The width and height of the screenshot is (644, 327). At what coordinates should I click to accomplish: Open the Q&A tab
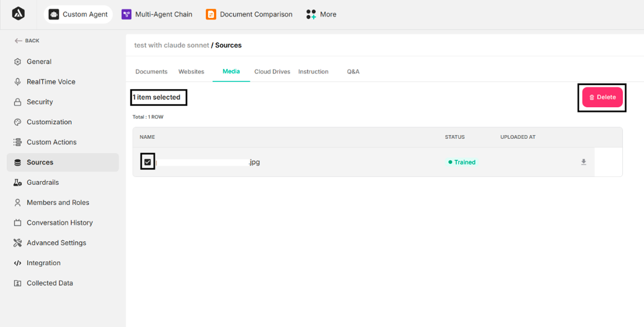tap(353, 71)
